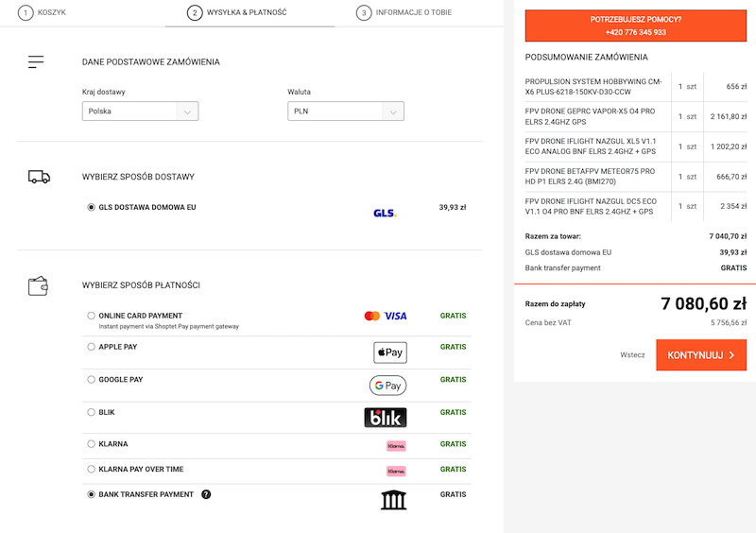Click the 39,93 zł GLS delivery price

click(453, 207)
